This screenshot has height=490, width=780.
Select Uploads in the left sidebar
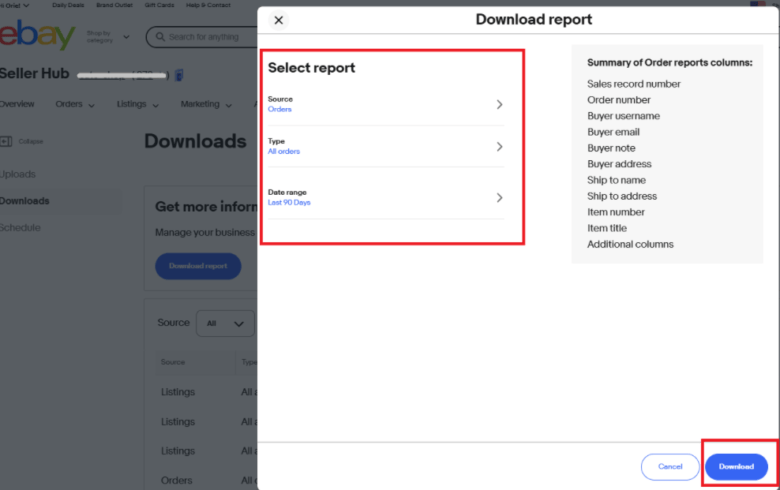coord(18,174)
